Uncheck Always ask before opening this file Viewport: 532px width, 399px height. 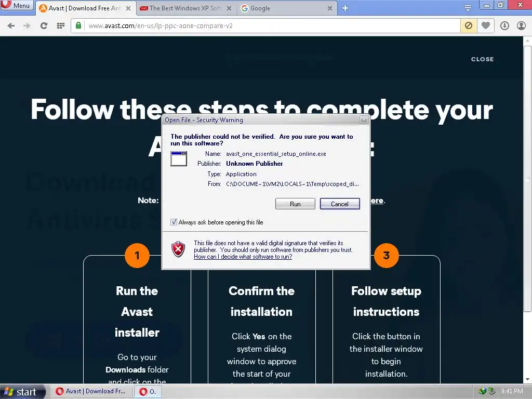point(174,222)
